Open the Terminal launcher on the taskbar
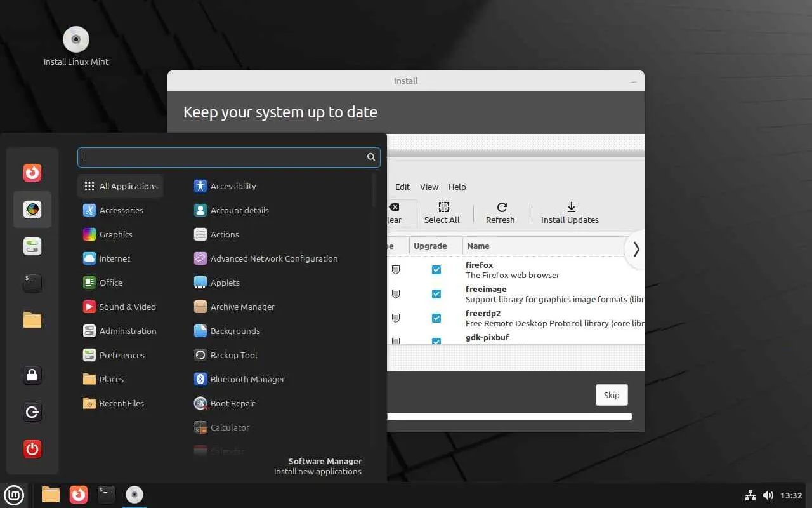Image resolution: width=812 pixels, height=508 pixels. (x=107, y=495)
